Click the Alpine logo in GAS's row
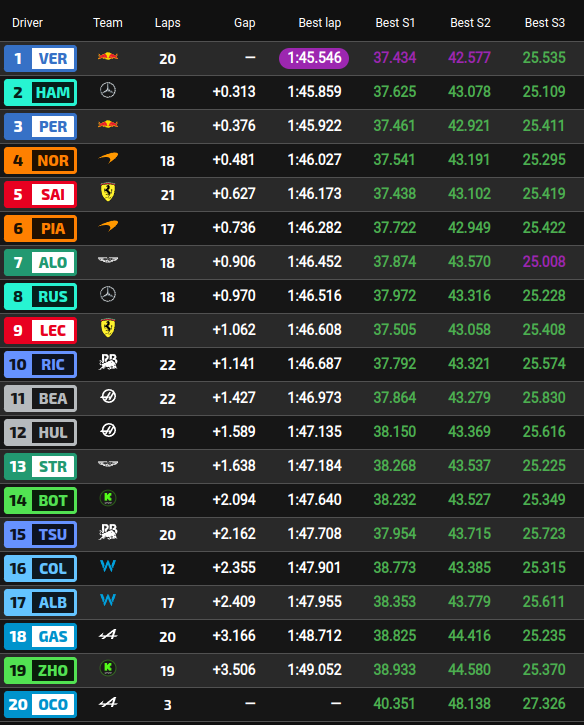Image resolution: width=584 pixels, height=725 pixels. pyautogui.click(x=108, y=635)
